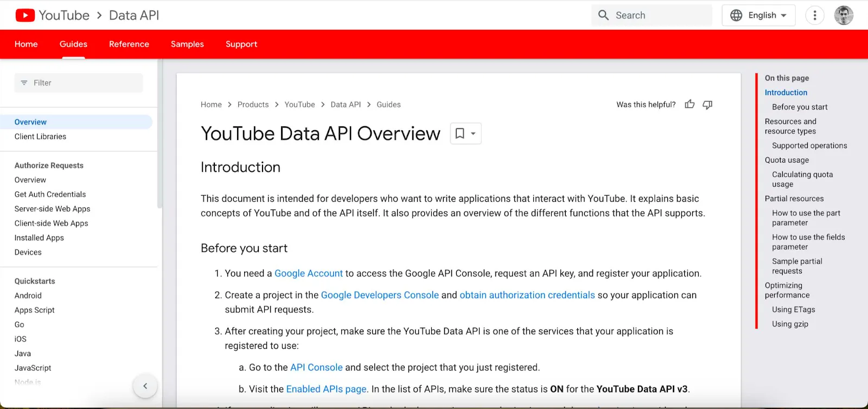This screenshot has width=868, height=409.
Task: Click the filter lines icon in sidebar
Action: point(24,83)
